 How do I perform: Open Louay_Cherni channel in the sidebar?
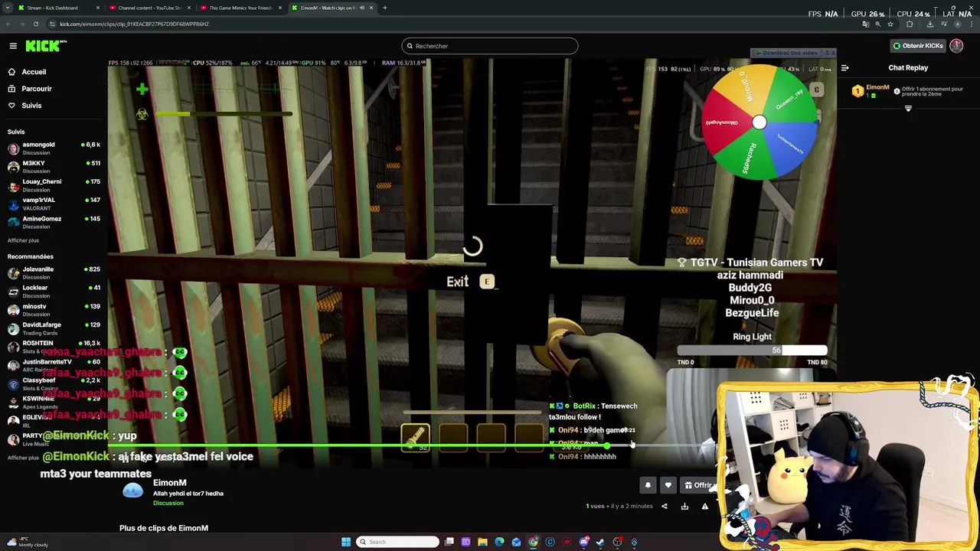tap(54, 184)
